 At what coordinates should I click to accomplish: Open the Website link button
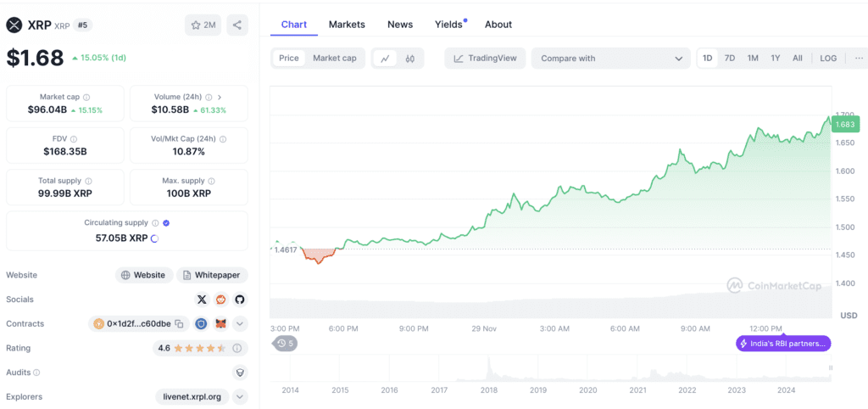coord(144,275)
